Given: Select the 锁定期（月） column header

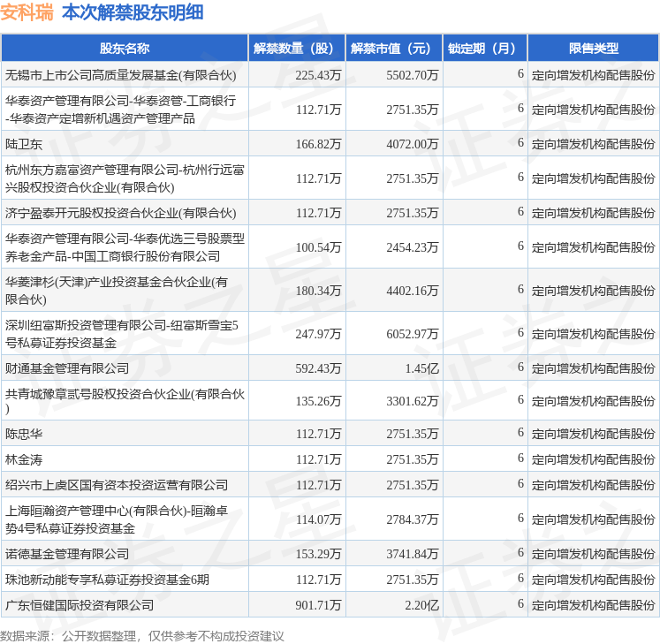Looking at the screenshot, I should tap(484, 49).
